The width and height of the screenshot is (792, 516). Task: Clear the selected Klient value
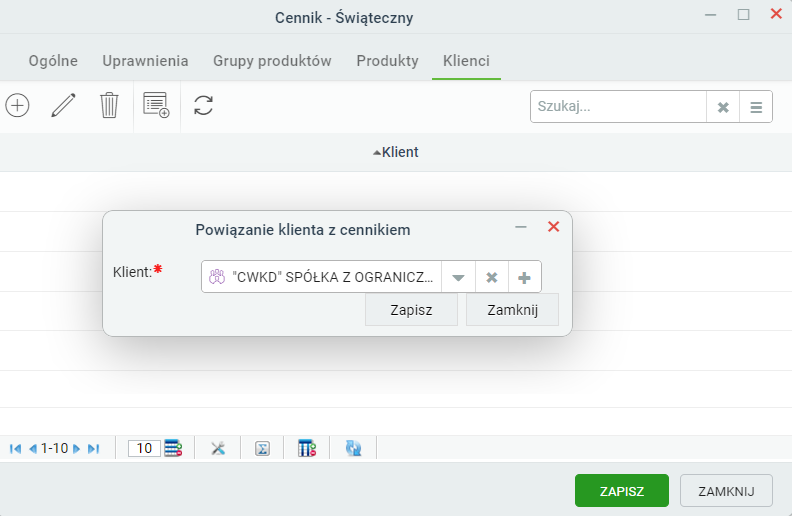tap(491, 277)
